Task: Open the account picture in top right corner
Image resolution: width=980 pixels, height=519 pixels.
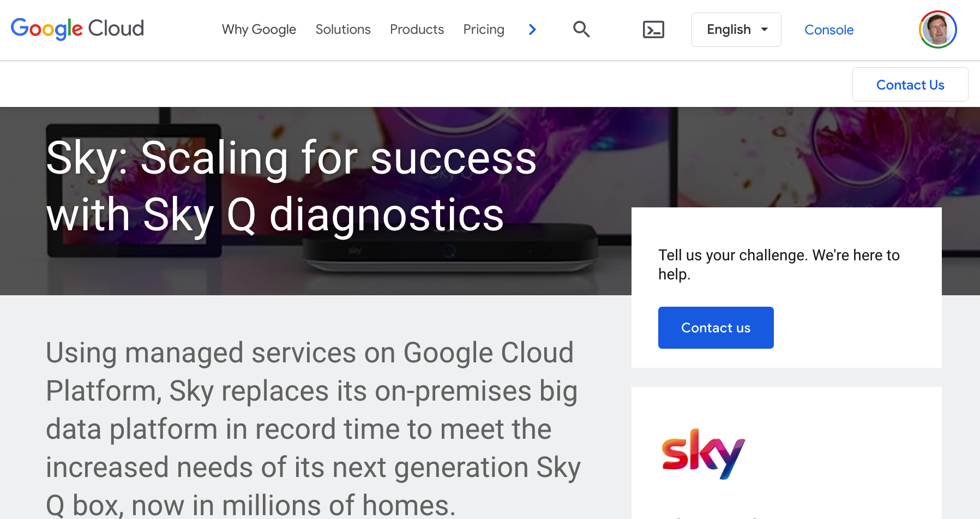Action: 937,29
